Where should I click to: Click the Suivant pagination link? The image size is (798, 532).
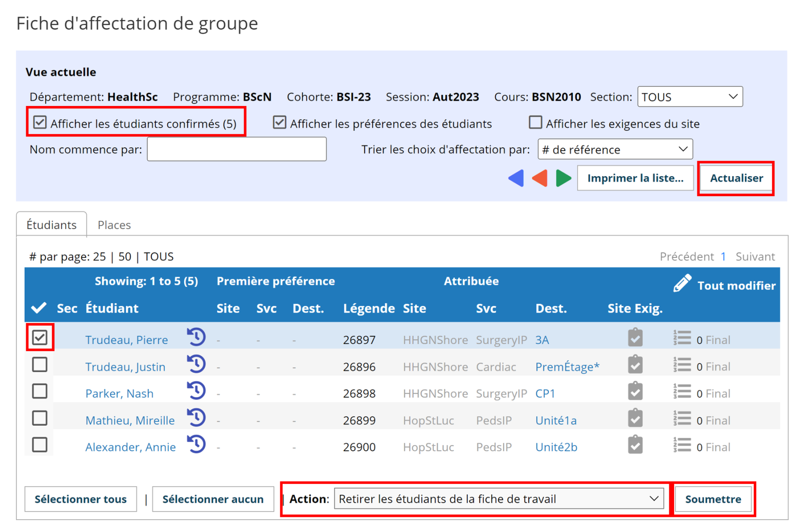coord(755,256)
